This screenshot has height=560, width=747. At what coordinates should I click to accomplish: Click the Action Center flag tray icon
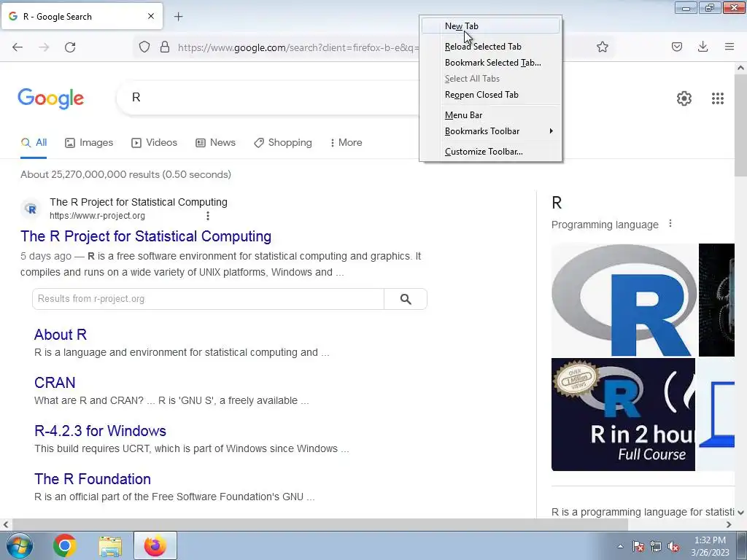[638, 547]
